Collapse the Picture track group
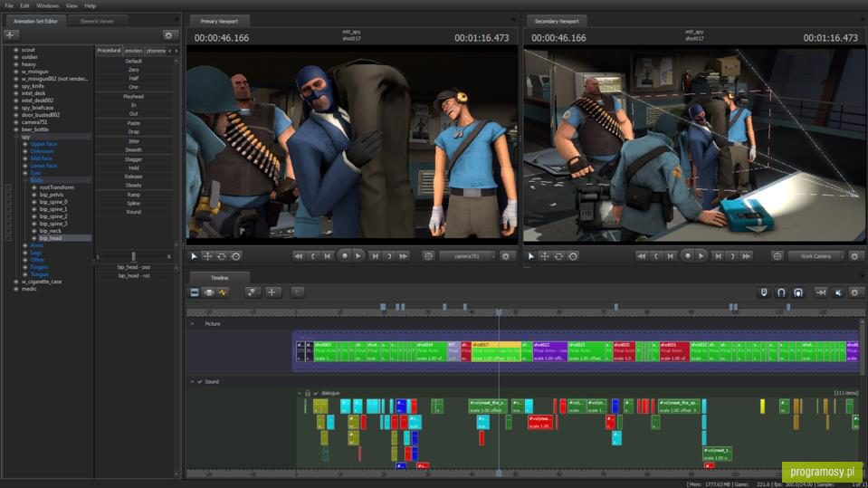Image resolution: width=868 pixels, height=488 pixels. click(193, 323)
